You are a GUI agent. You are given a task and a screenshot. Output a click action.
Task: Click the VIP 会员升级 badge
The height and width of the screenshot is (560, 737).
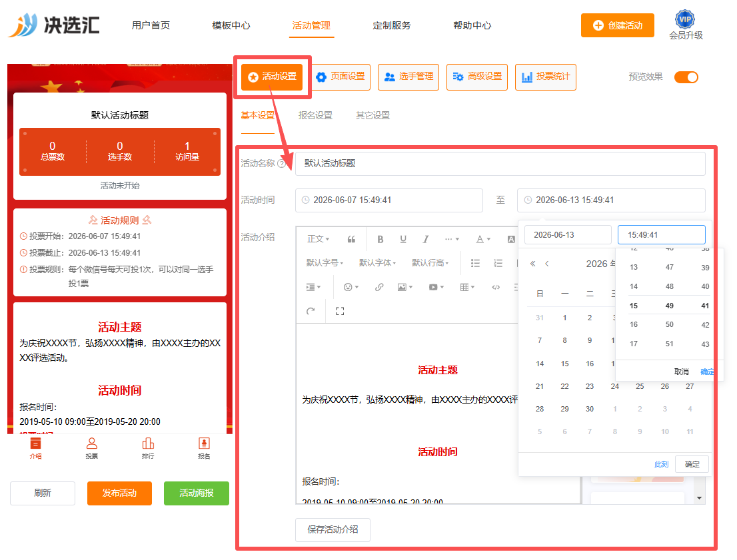[686, 25]
